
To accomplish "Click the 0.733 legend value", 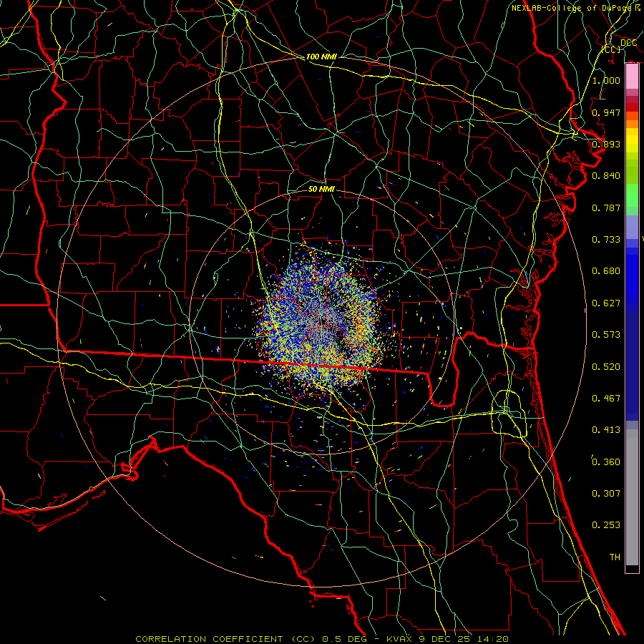I will pos(606,240).
